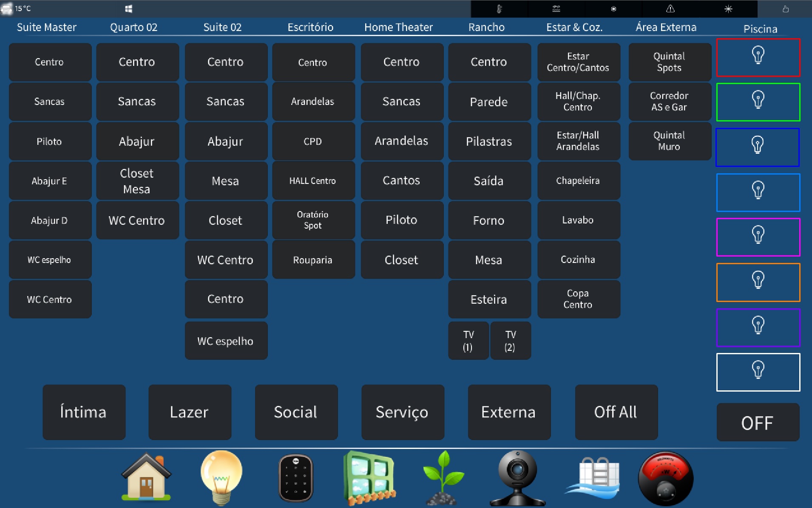Select the red pool light color
Viewport: 812px width, 508px height.
click(758, 57)
